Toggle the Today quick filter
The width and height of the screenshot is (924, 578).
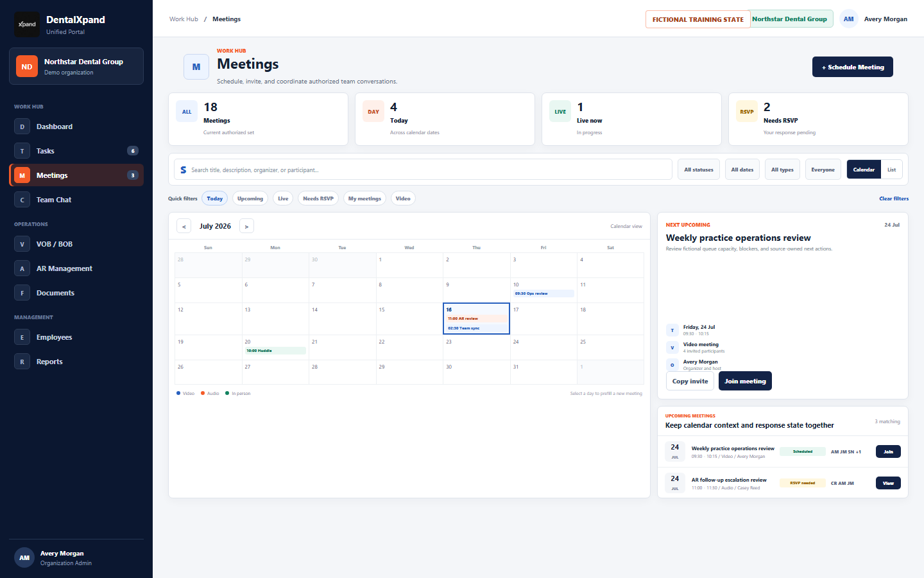point(215,198)
